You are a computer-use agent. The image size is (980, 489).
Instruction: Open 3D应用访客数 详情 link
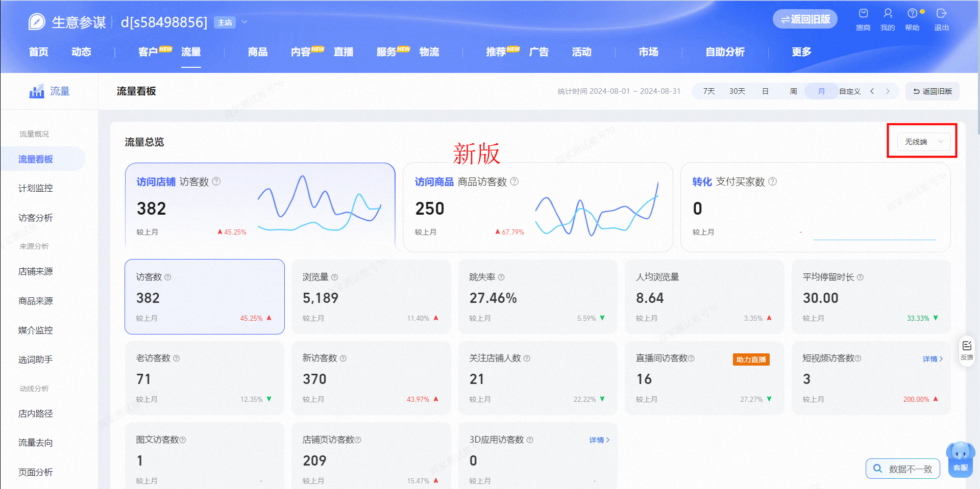pos(599,440)
